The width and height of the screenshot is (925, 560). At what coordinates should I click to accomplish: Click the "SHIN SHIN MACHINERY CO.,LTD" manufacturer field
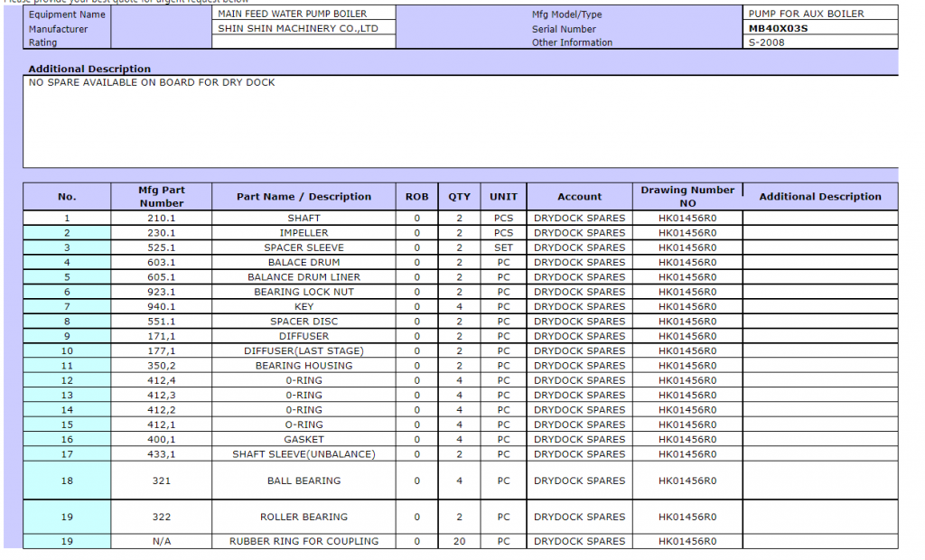304,28
